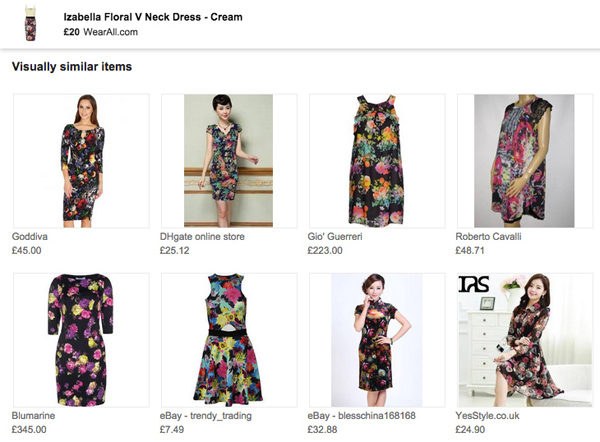The height and width of the screenshot is (442, 600).
Task: Open the Blumarine brand label
Action: point(34,416)
